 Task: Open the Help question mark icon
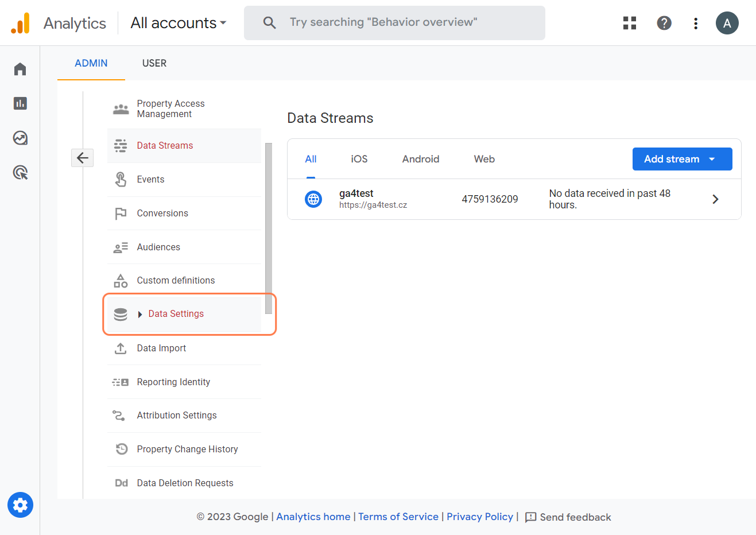(664, 23)
